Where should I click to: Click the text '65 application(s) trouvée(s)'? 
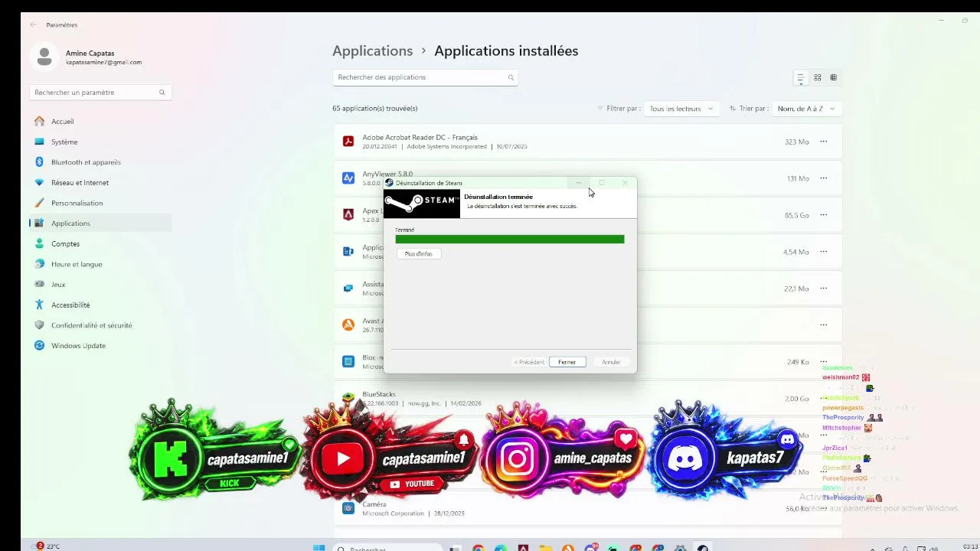(x=375, y=109)
